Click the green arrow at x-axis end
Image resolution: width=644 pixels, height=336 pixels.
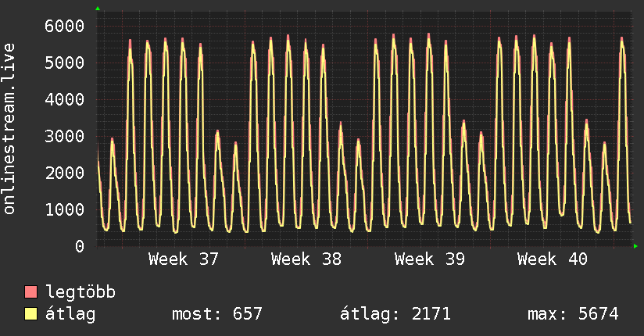coord(635,246)
